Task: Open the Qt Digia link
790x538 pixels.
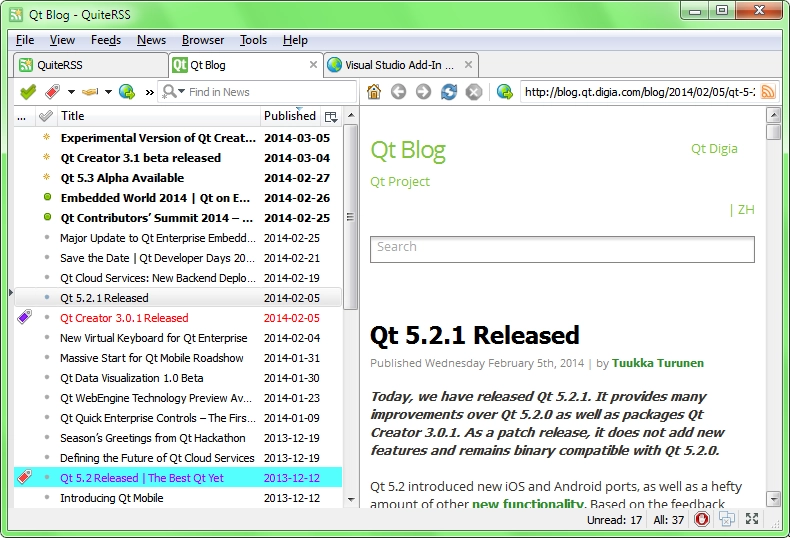Action: pyautogui.click(x=714, y=149)
